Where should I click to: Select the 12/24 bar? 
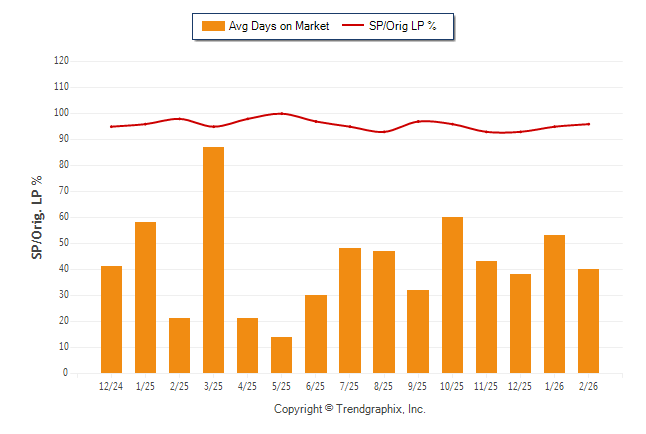pyautogui.click(x=111, y=319)
